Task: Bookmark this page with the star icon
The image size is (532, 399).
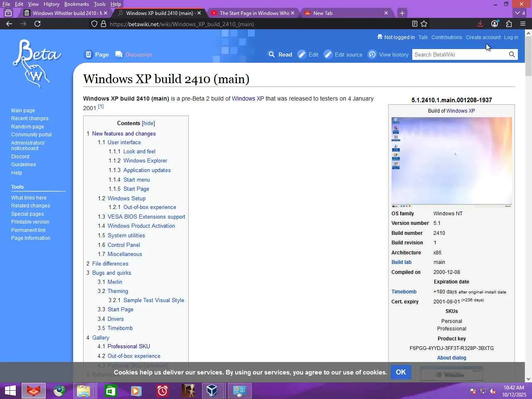Action: tap(424, 24)
